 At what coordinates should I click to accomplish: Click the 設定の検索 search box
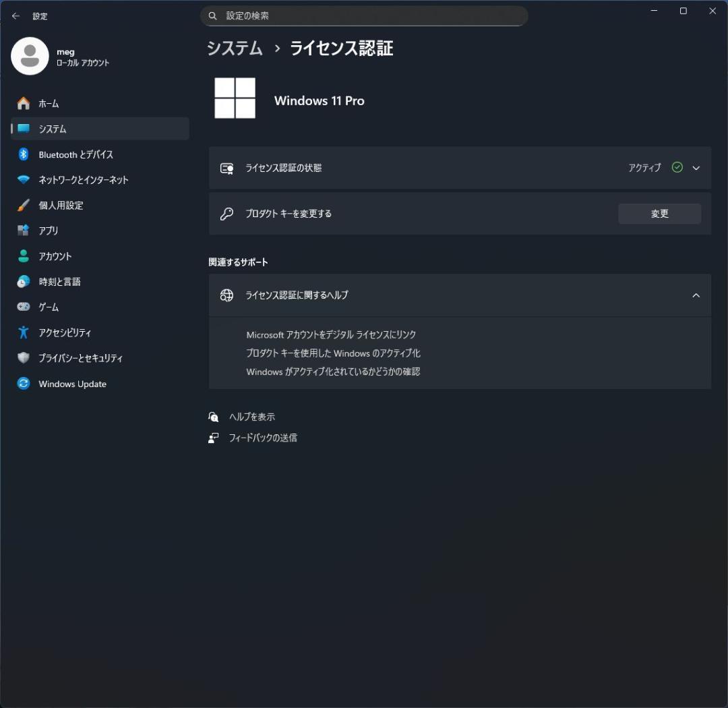tap(364, 16)
